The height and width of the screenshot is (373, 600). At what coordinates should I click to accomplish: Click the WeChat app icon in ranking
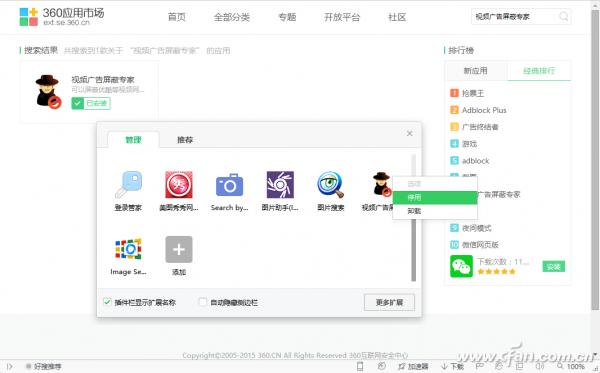point(461,266)
